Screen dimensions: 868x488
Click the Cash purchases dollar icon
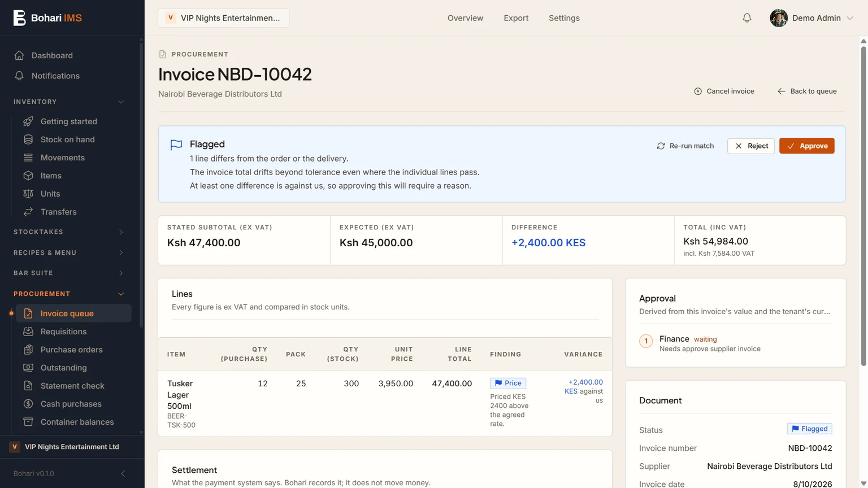click(28, 404)
